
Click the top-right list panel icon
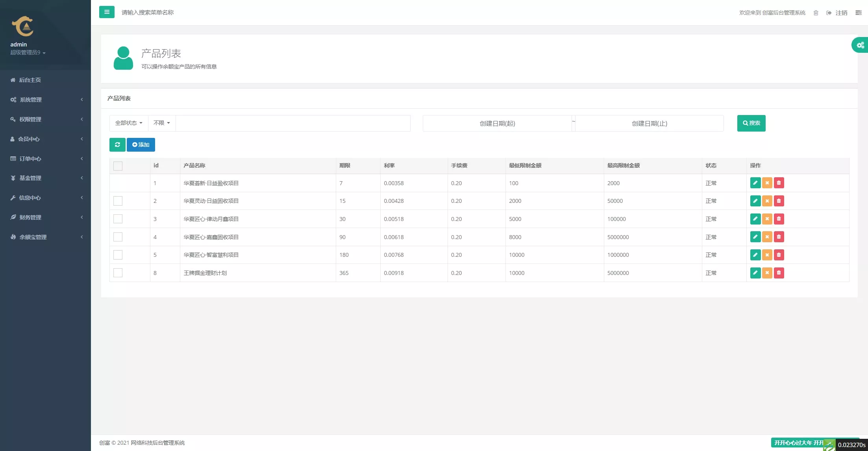[858, 13]
